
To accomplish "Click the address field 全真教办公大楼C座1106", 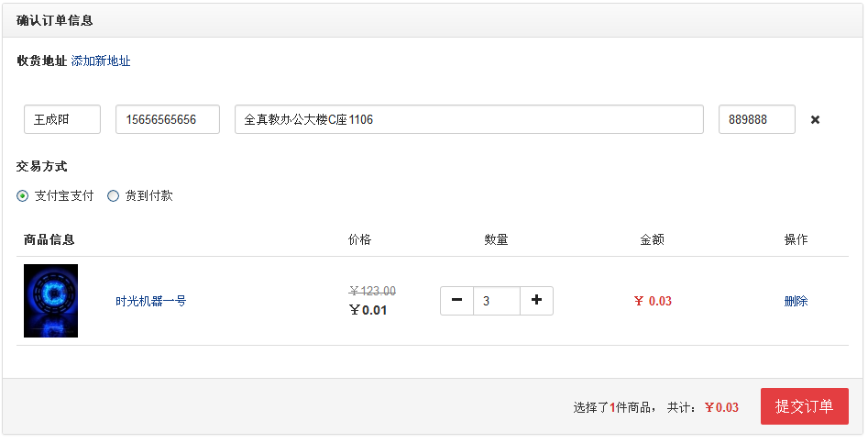I will [x=468, y=119].
